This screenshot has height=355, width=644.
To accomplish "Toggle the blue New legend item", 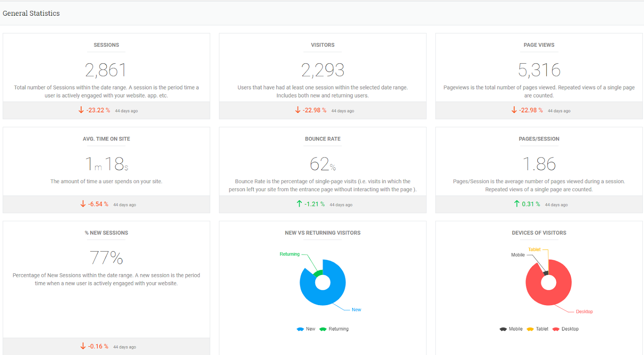I will 306,329.
